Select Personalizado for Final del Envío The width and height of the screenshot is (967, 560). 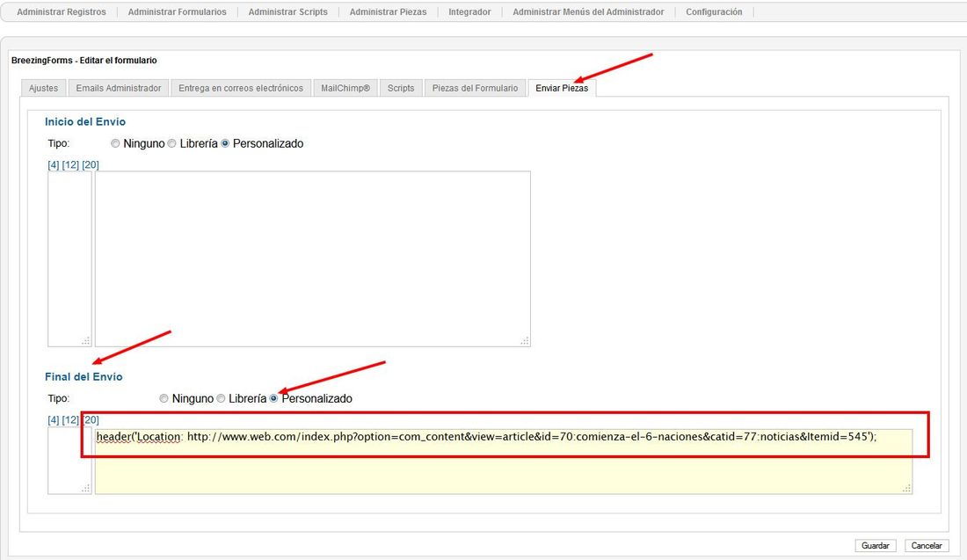273,398
